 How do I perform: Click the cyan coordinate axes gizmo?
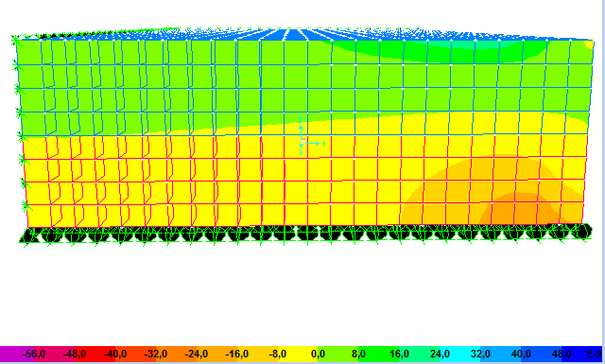click(x=311, y=137)
